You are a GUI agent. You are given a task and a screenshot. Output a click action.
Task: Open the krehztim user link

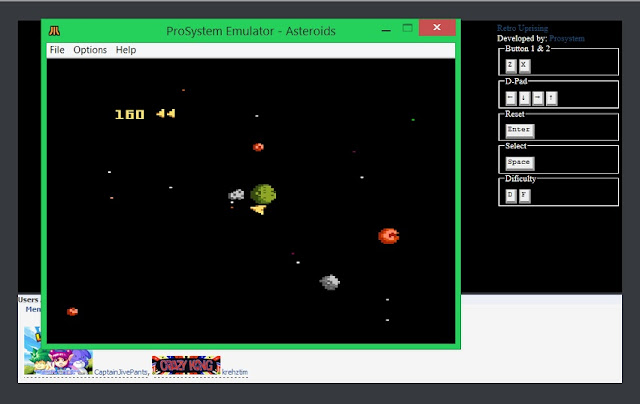pyautogui.click(x=235, y=372)
